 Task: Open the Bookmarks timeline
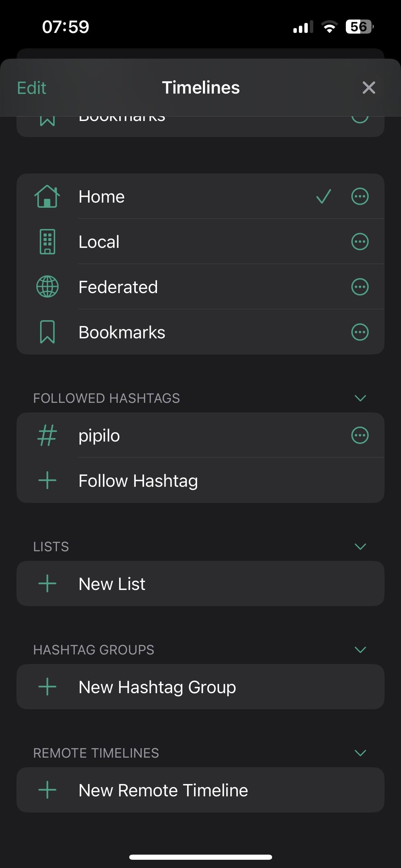(x=122, y=332)
